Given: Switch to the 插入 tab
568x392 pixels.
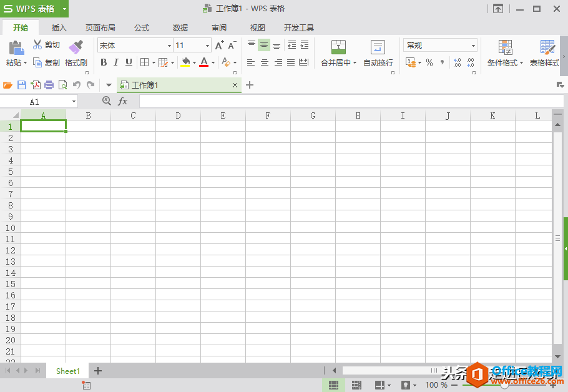Looking at the screenshot, I should click(x=59, y=27).
